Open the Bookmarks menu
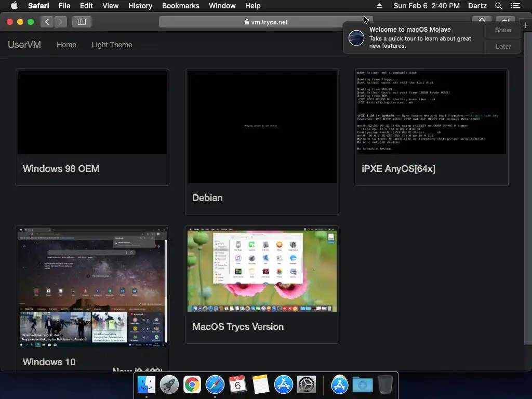This screenshot has width=532, height=399. (180, 6)
